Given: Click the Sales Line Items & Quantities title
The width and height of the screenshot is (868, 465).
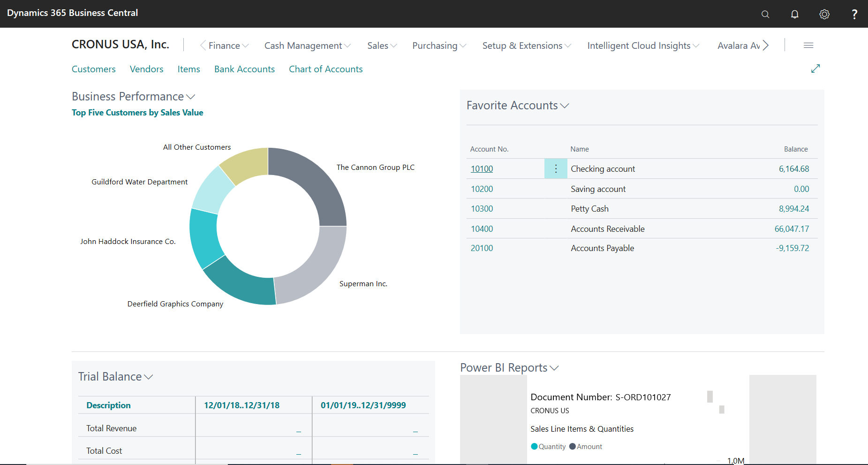Looking at the screenshot, I should coord(582,429).
